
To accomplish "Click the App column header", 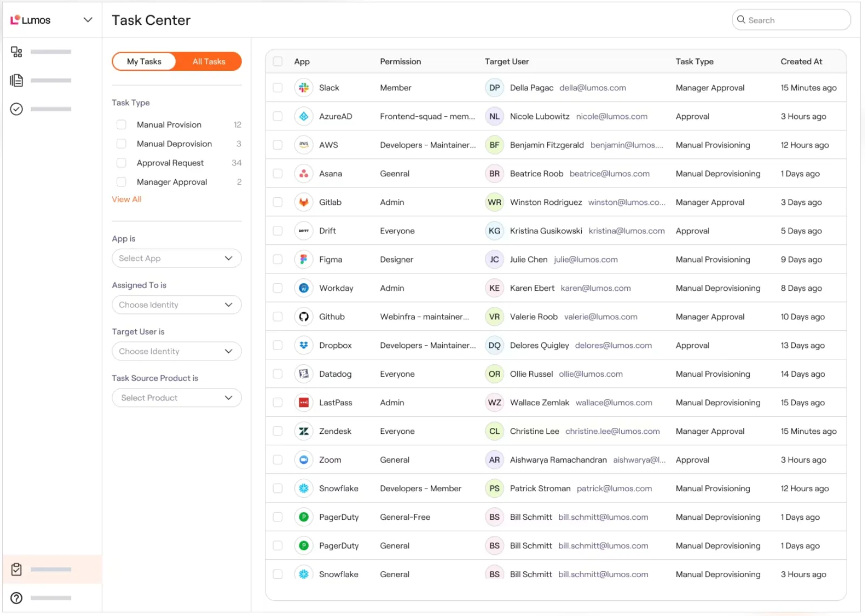I will pyautogui.click(x=302, y=62).
